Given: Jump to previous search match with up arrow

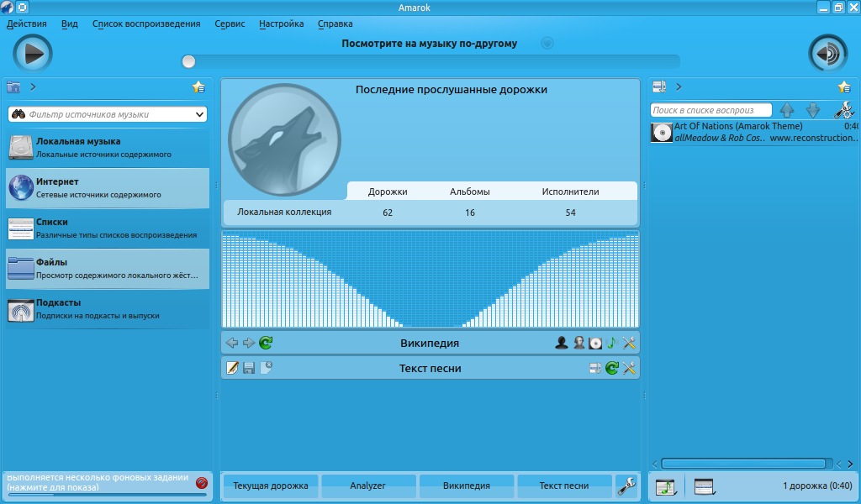Looking at the screenshot, I should click(787, 110).
